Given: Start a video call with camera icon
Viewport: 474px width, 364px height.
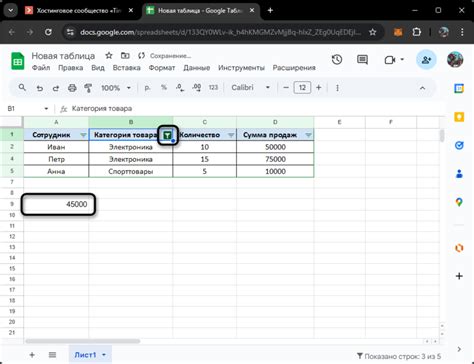Looking at the screenshot, I should (x=390, y=60).
